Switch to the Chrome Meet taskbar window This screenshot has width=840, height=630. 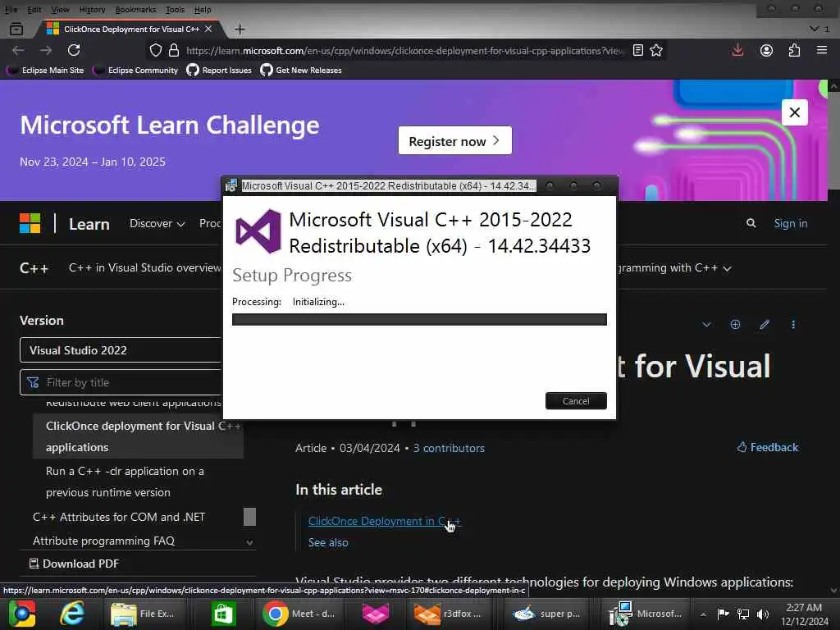(x=300, y=614)
